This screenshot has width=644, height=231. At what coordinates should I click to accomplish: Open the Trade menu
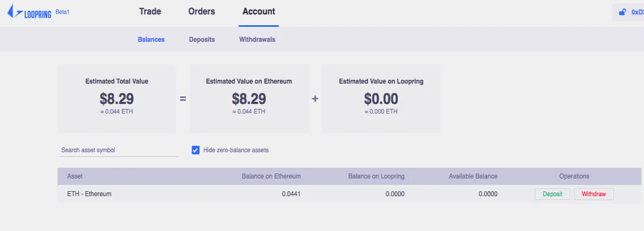pos(150,11)
